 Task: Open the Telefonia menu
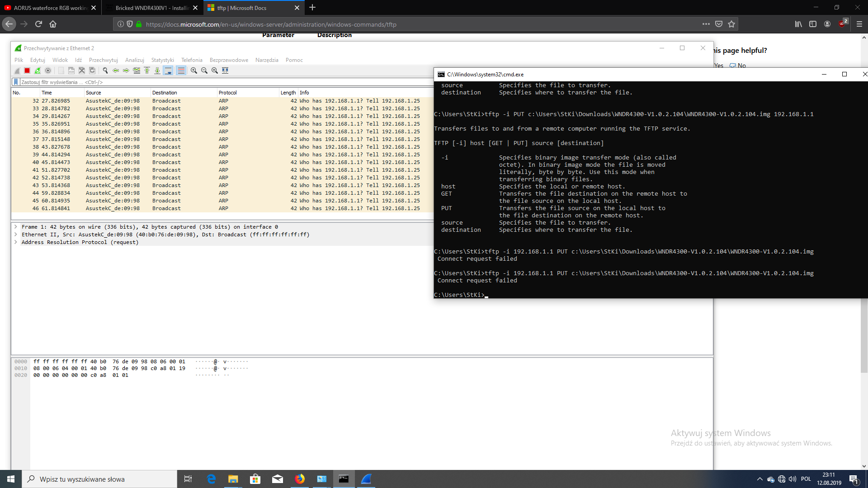tap(192, 60)
